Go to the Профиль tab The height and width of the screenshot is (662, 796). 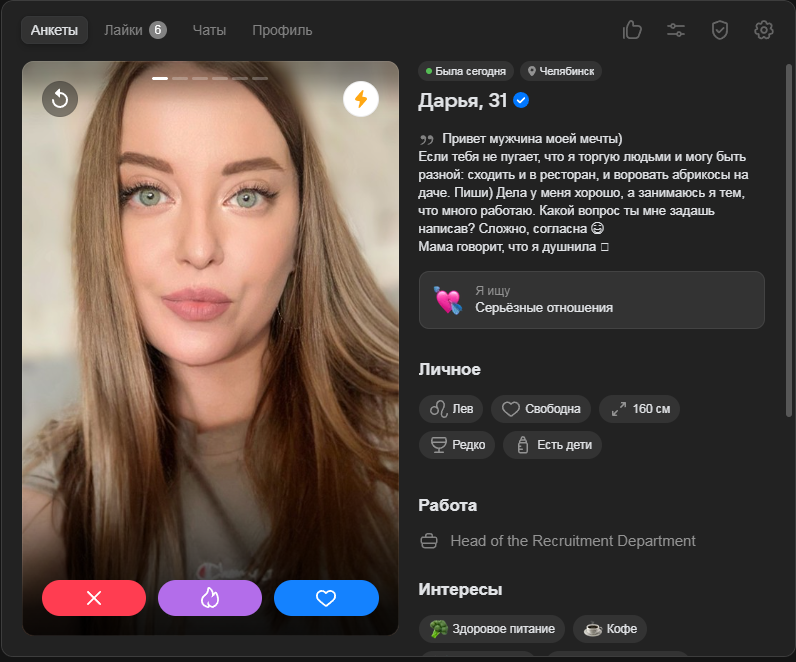point(282,30)
